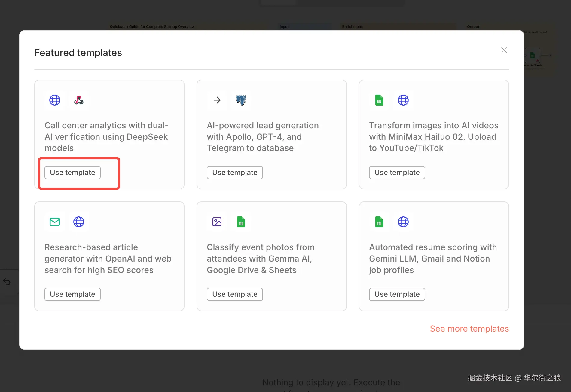
Task: Click Google Sheets icon on Transform images card
Action: pyautogui.click(x=379, y=100)
